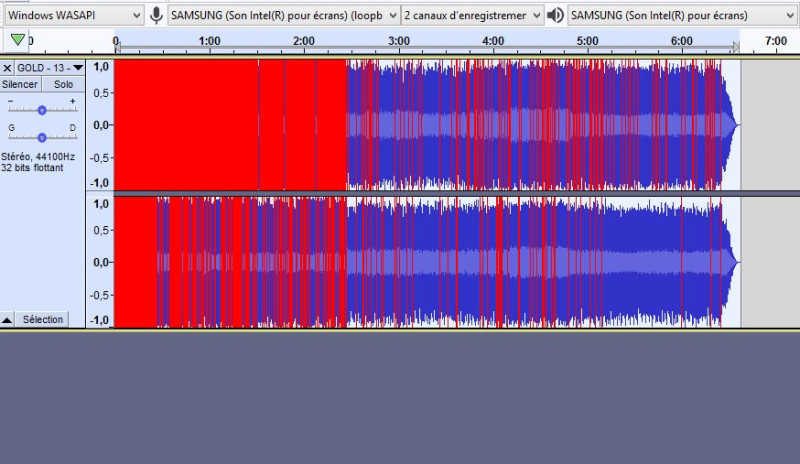800x464 pixels.
Task: Click the track gain slider knob
Action: 42,110
